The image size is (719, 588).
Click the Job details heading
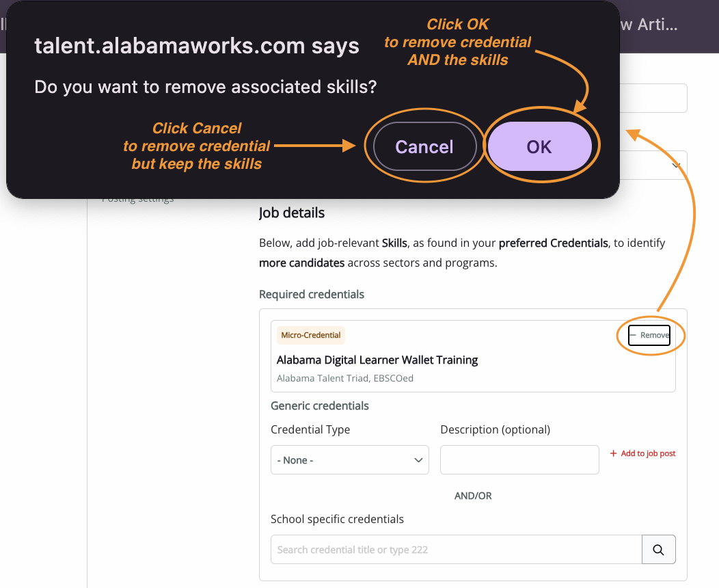[x=292, y=213]
